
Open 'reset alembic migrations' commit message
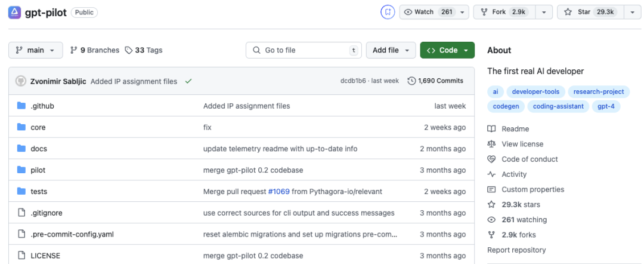[x=300, y=234]
